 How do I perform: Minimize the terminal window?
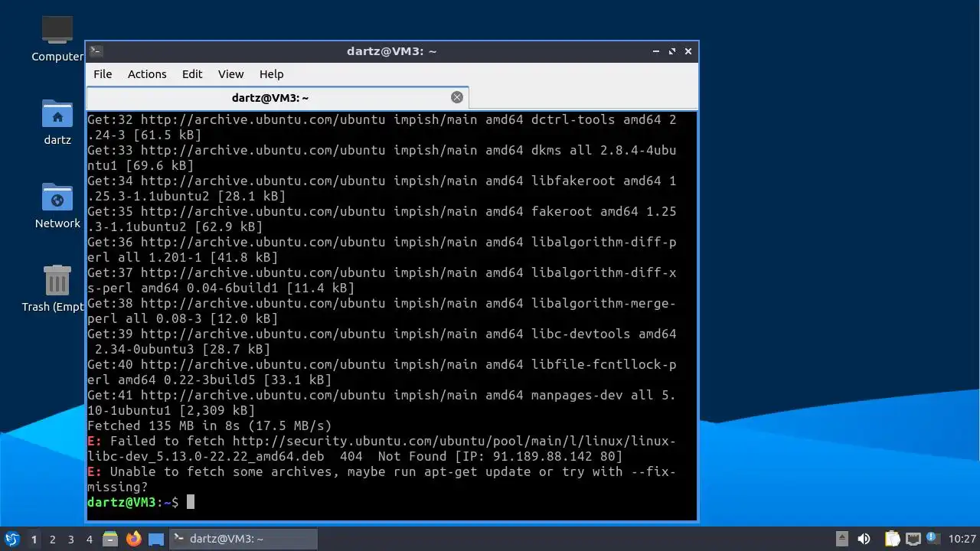pyautogui.click(x=656, y=51)
